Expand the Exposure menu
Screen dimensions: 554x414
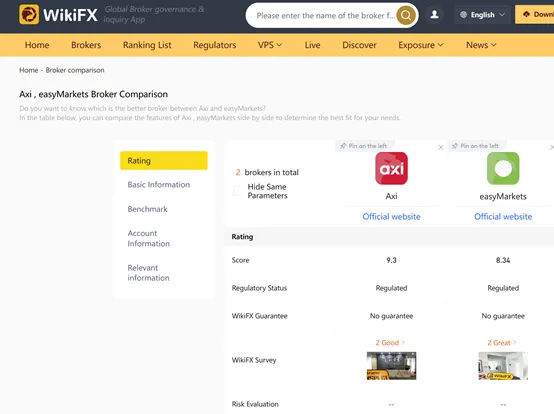(x=420, y=45)
